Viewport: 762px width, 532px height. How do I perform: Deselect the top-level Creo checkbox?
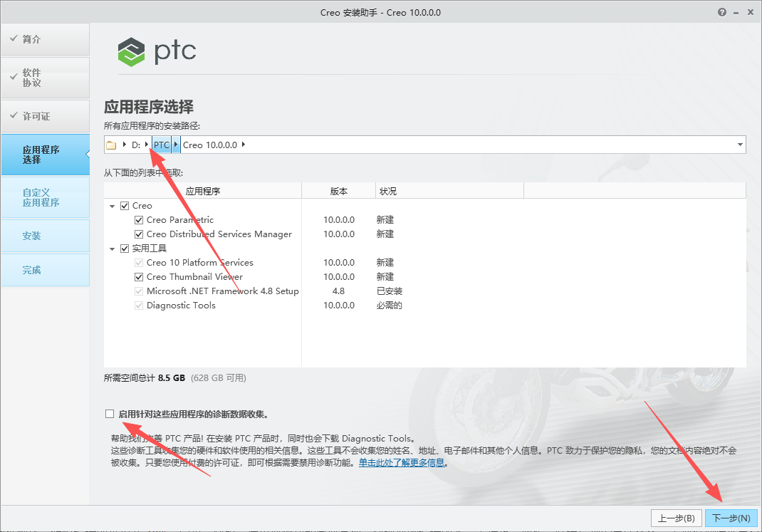coord(123,205)
